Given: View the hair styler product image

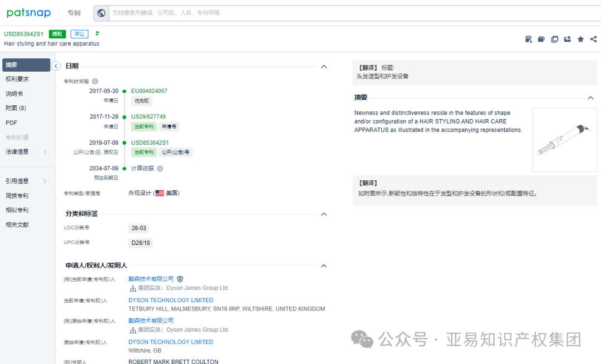Looking at the screenshot, I should [x=564, y=139].
